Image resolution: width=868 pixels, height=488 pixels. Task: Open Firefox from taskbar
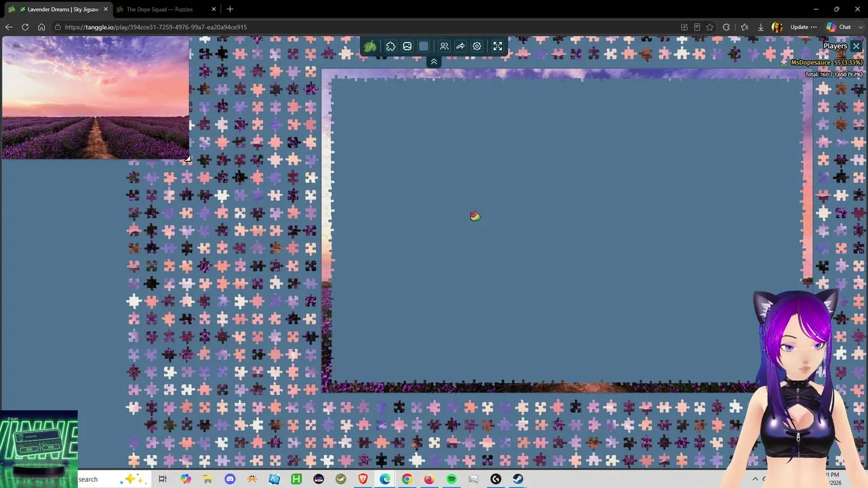(429, 479)
